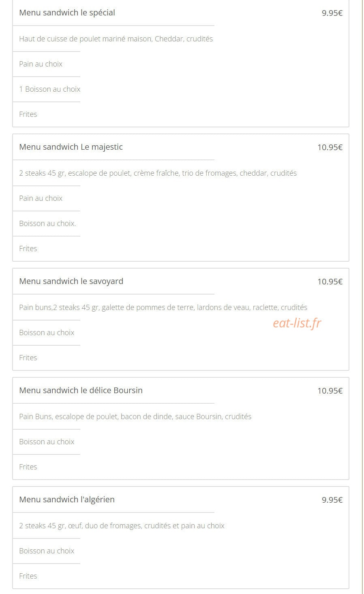The height and width of the screenshot is (594, 364).
Task: Click 'Frites' in the l'algérien menu
Action: pyautogui.click(x=28, y=576)
